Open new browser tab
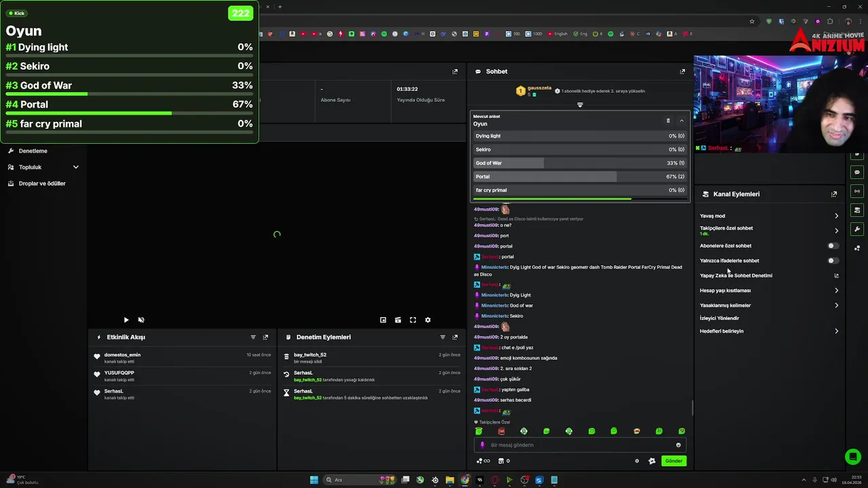The image size is (868, 488). pos(279,7)
